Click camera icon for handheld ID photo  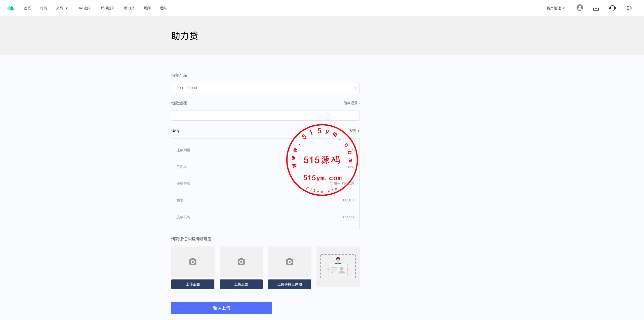pos(290,262)
